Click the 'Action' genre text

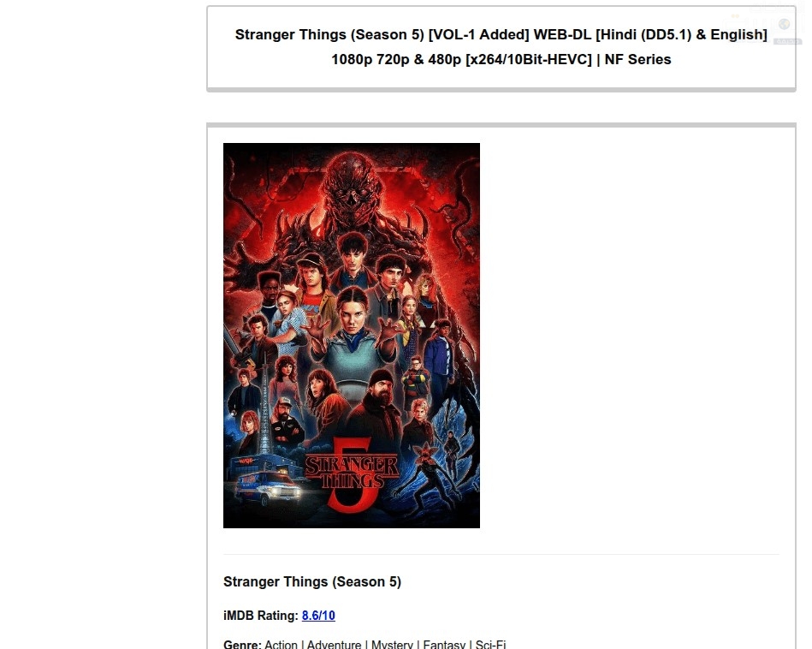[x=282, y=645]
